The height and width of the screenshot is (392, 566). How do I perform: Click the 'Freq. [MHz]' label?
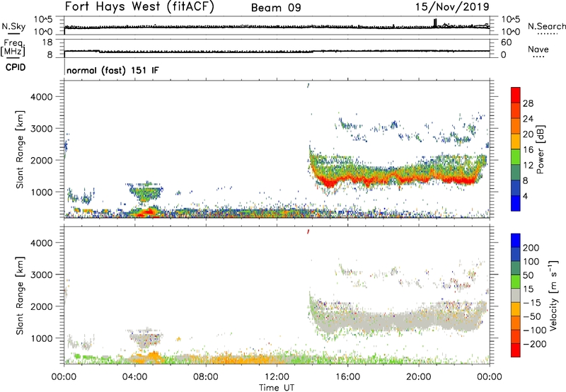[13, 47]
